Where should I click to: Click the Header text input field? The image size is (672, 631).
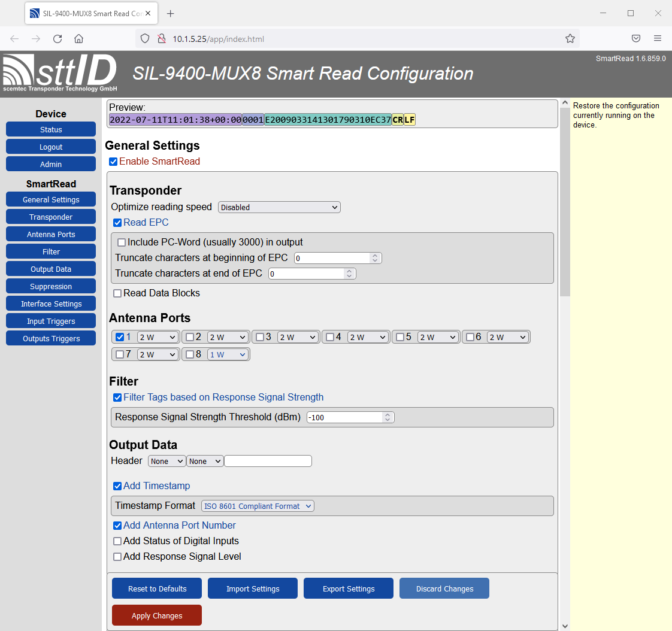(268, 461)
